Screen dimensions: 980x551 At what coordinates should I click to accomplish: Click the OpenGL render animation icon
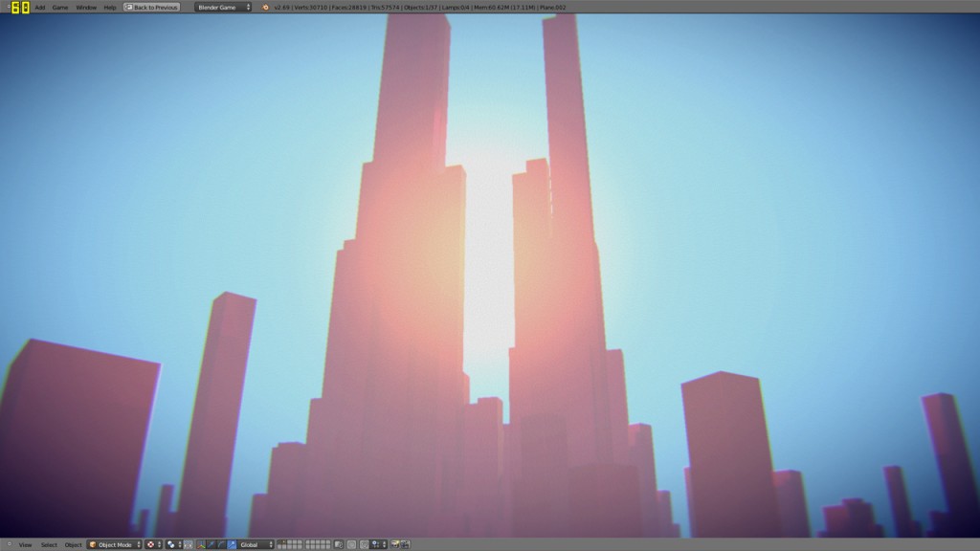[407, 543]
